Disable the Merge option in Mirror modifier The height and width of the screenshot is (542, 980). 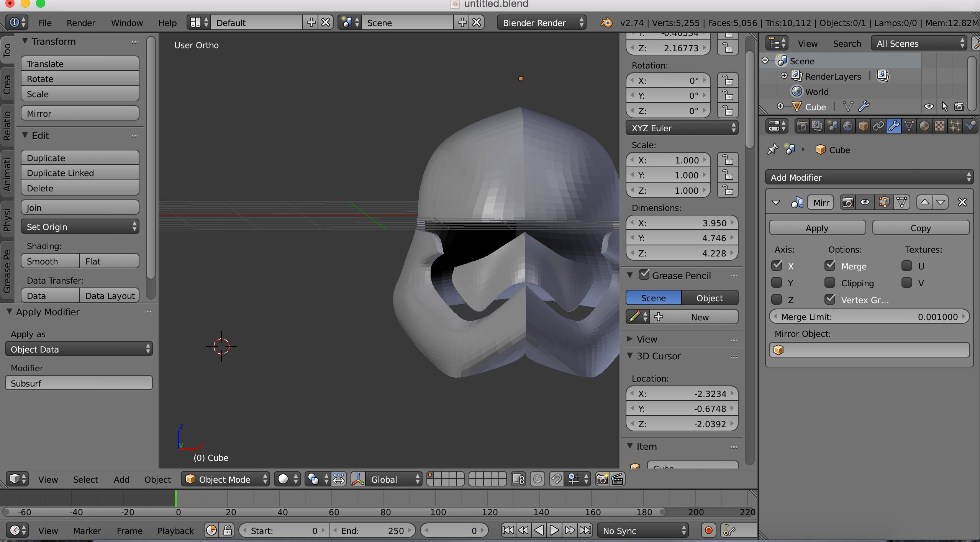point(831,266)
